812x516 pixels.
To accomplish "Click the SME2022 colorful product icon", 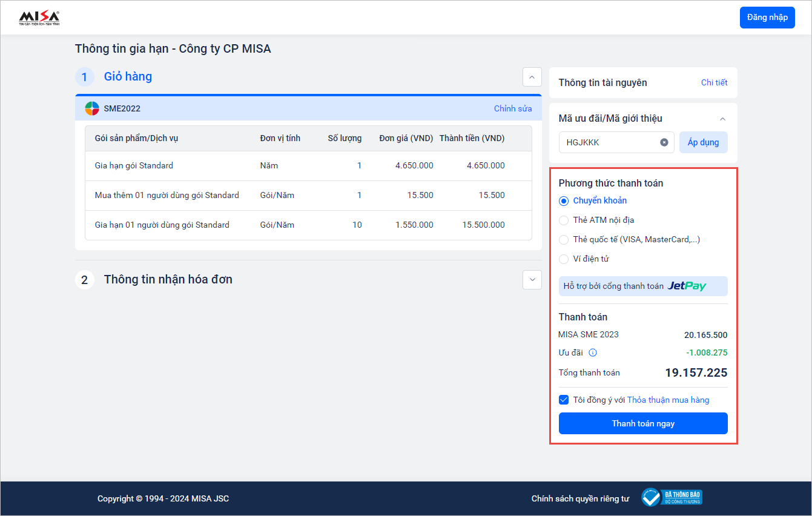I will (92, 108).
